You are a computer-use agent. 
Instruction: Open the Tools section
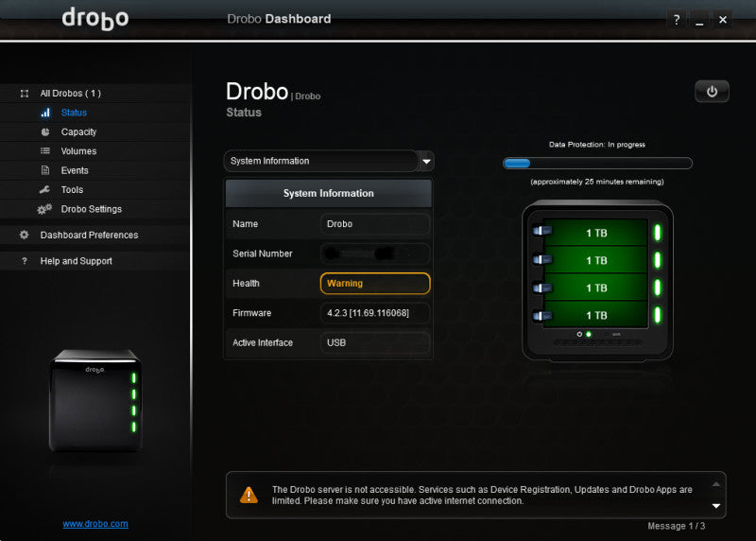(x=72, y=190)
